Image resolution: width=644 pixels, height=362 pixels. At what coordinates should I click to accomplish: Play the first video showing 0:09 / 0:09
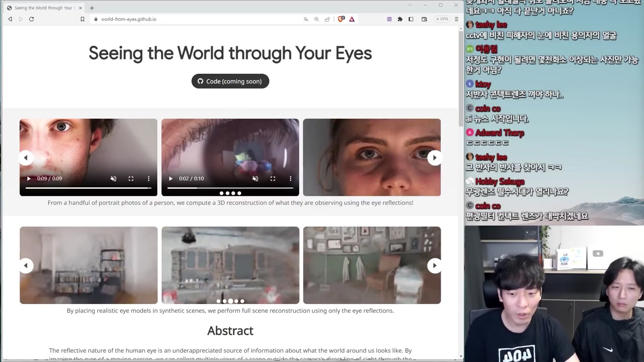pyautogui.click(x=29, y=179)
